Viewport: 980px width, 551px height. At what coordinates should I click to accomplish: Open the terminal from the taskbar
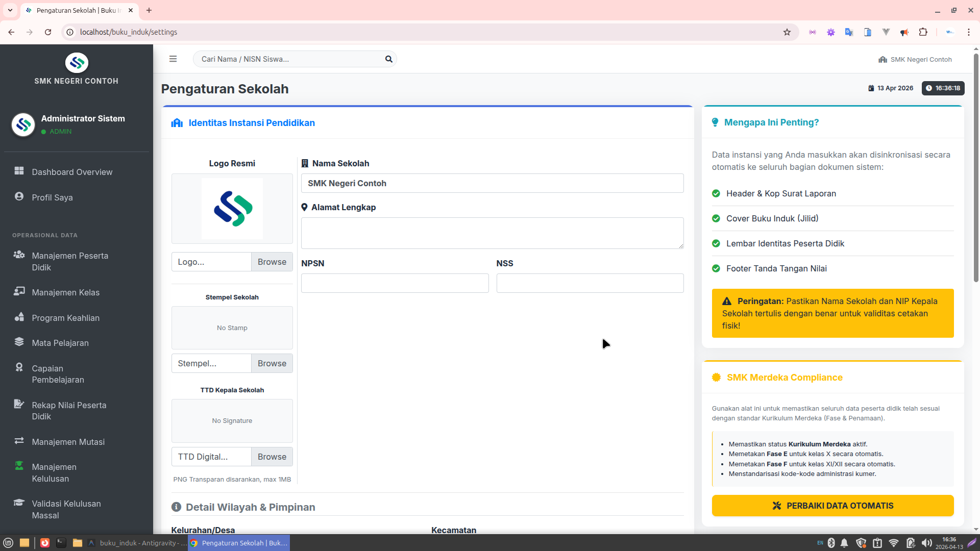click(61, 543)
